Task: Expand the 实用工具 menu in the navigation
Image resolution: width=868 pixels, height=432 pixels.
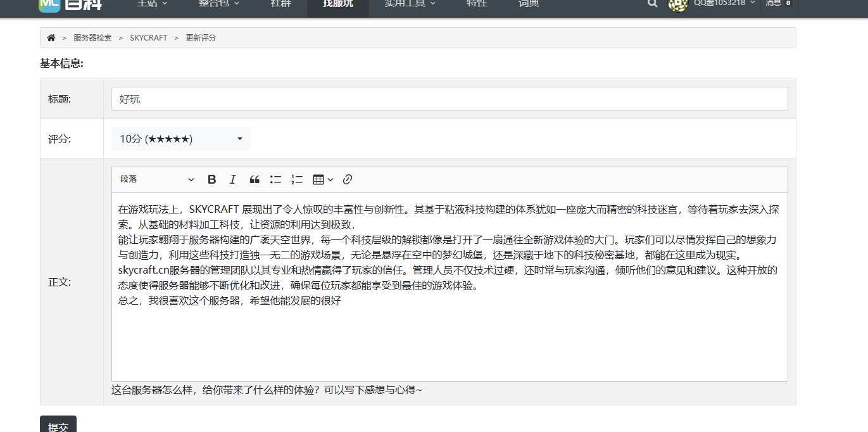Action: coord(410,4)
